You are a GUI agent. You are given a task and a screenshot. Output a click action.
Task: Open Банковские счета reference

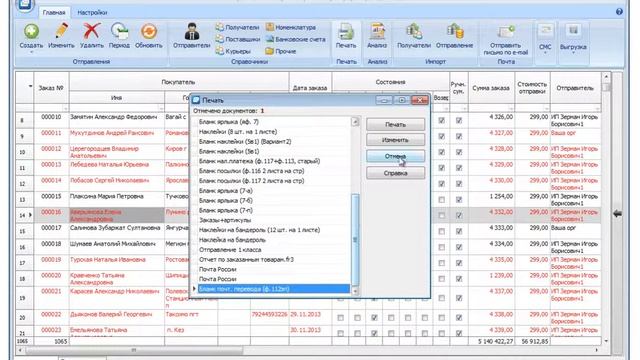click(296, 39)
